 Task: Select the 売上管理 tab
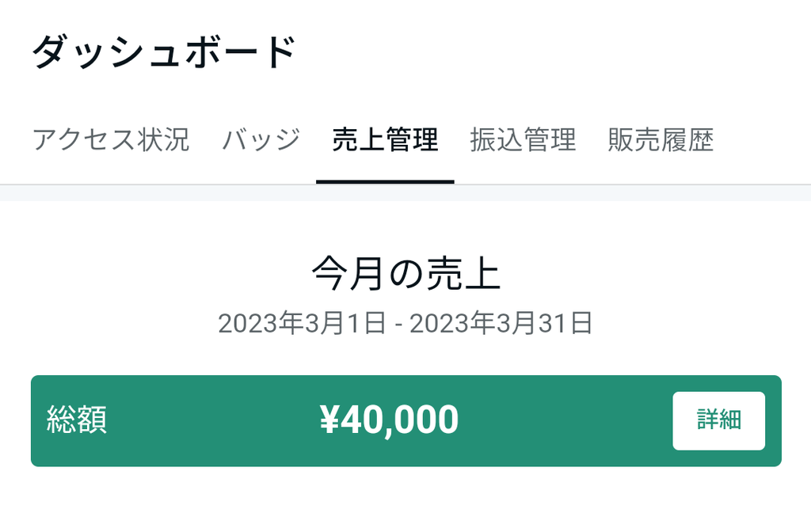tap(385, 140)
